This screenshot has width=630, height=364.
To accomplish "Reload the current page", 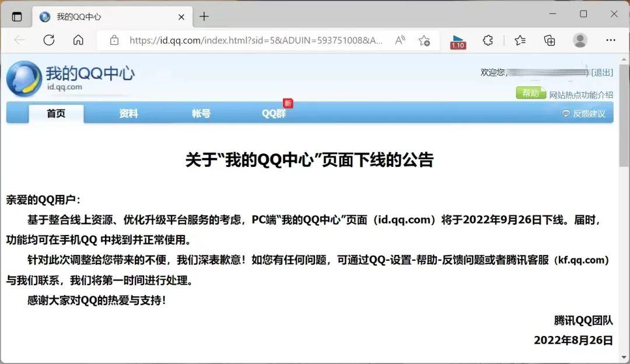I will coord(49,40).
